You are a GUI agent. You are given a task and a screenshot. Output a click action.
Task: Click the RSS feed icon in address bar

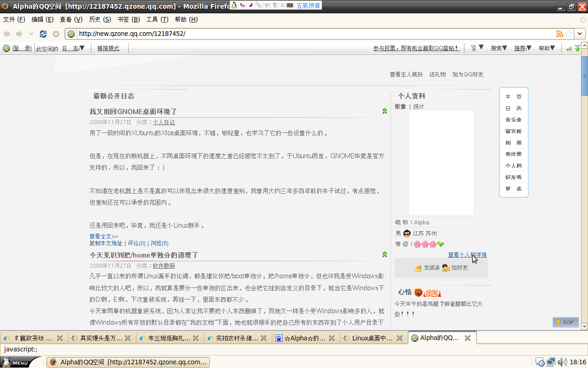(560, 34)
